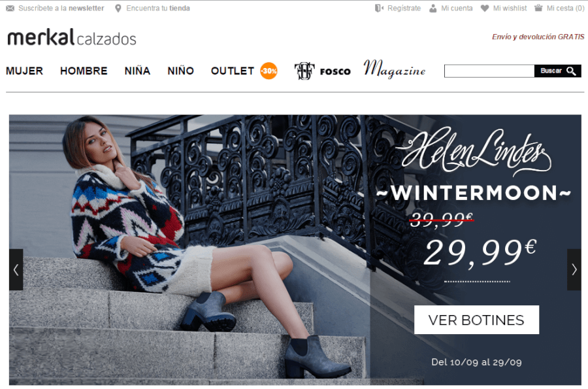The width and height of the screenshot is (588, 389).
Task: Click the shopping basket icon
Action: click(538, 8)
